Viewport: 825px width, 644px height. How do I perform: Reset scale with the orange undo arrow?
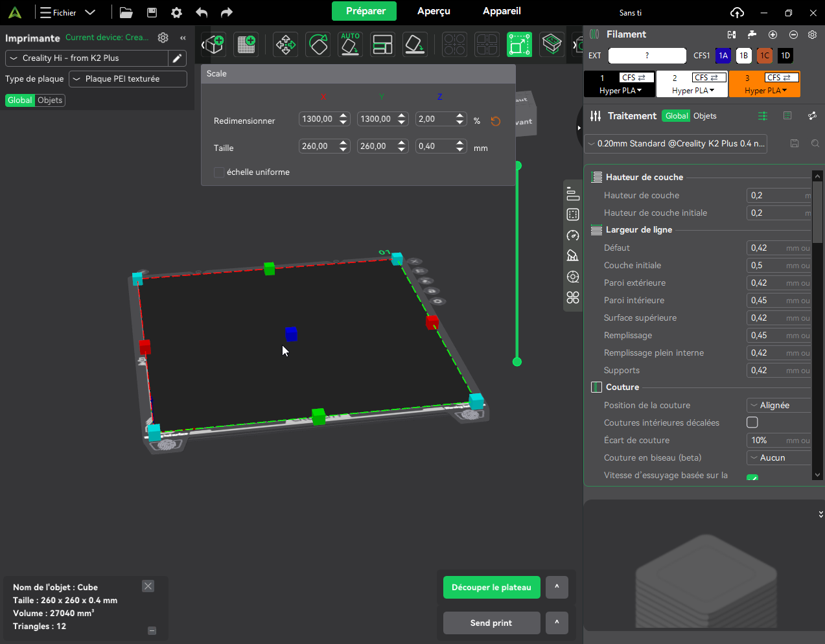tap(496, 121)
